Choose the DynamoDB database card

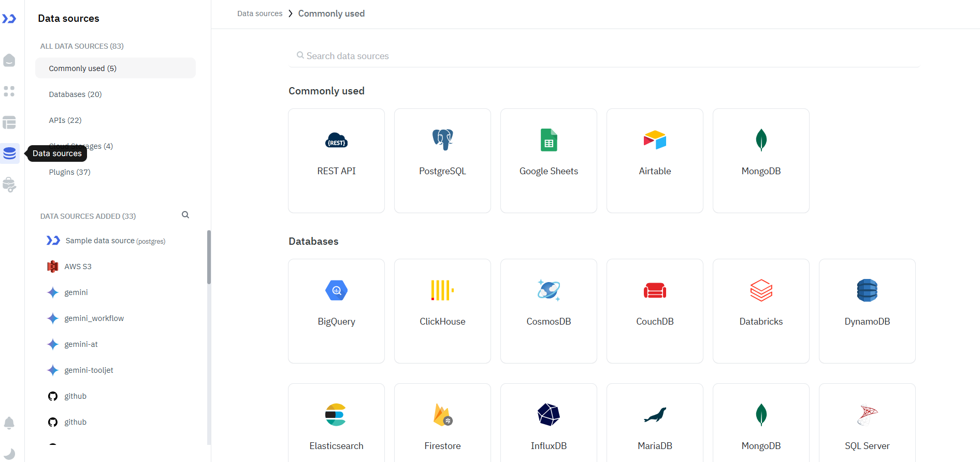(x=867, y=311)
